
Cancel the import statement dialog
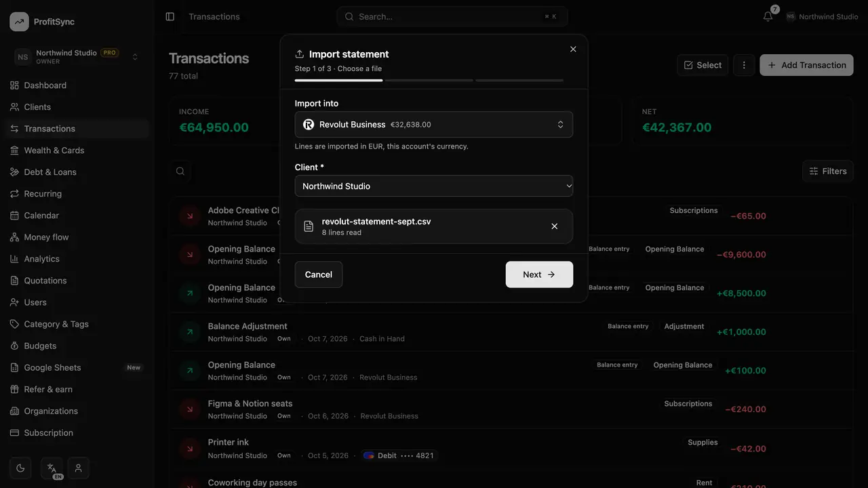click(319, 274)
